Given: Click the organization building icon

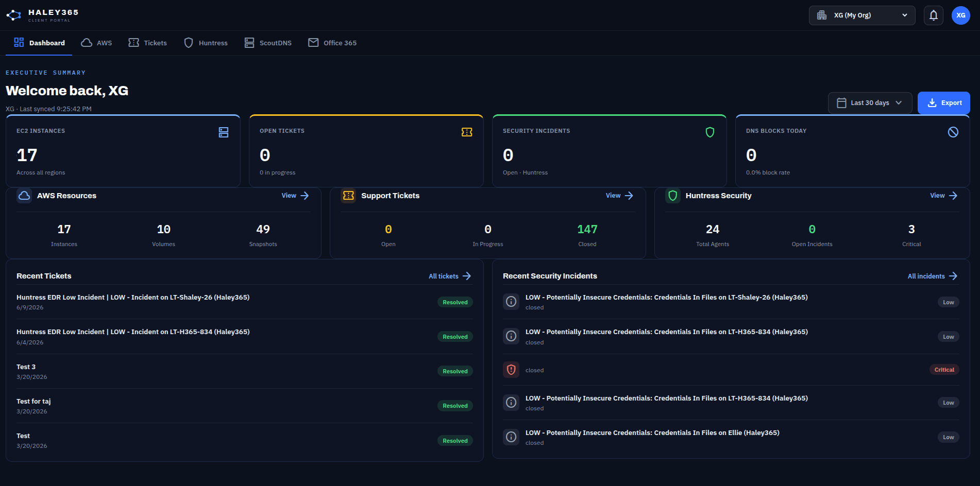Looking at the screenshot, I should (x=822, y=15).
